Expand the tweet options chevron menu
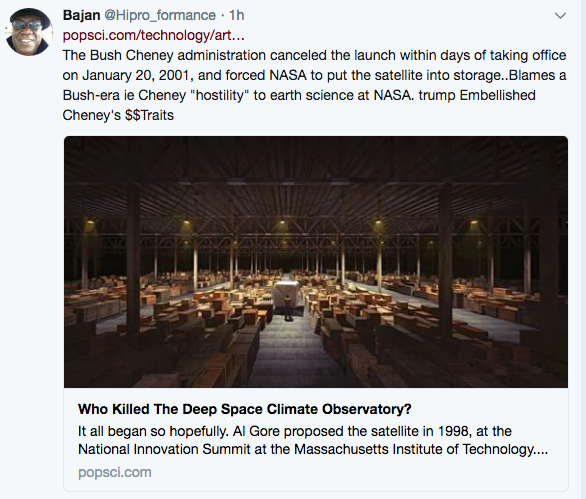Viewport: 586px width, 499px height. coord(560,16)
